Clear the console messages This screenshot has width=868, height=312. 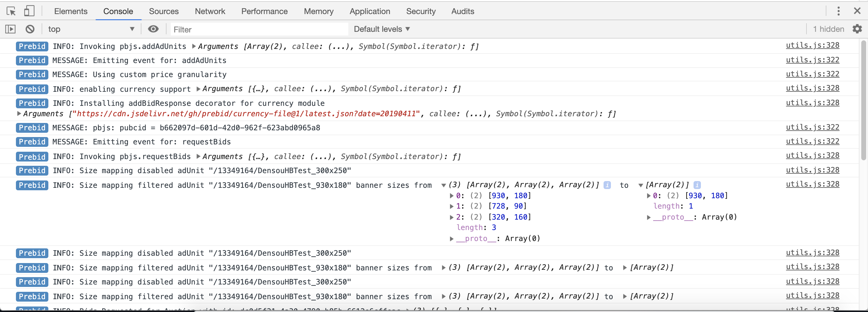point(30,29)
